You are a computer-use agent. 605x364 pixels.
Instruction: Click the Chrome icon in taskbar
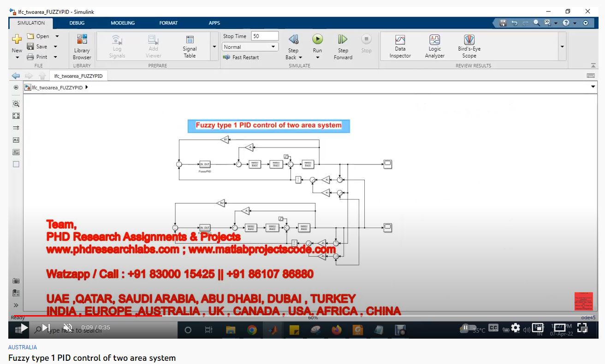pyautogui.click(x=252, y=330)
